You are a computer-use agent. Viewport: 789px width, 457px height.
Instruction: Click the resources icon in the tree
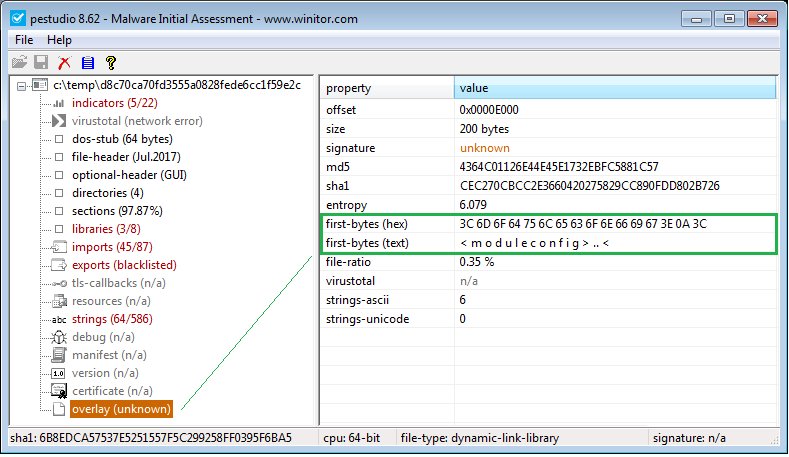59,301
